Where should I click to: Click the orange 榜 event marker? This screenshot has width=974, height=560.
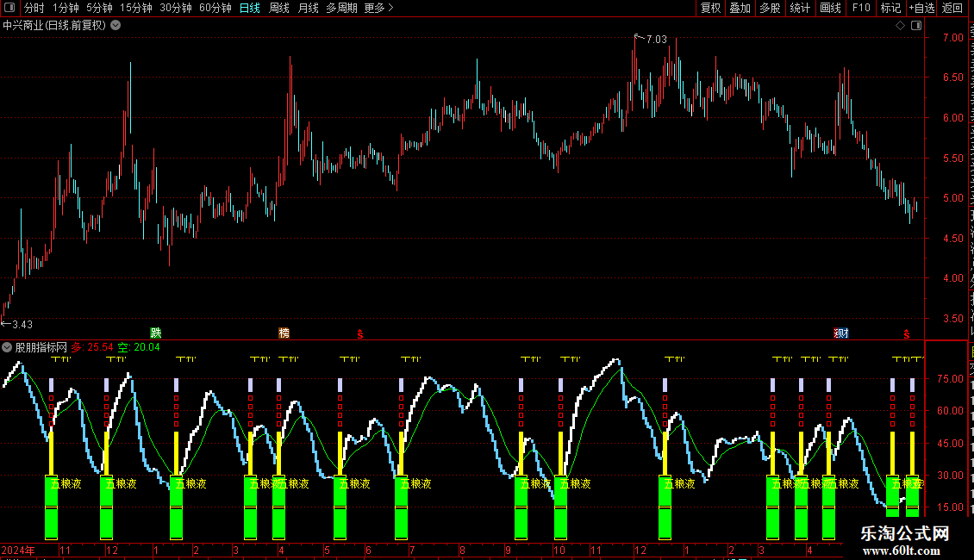pos(284,333)
